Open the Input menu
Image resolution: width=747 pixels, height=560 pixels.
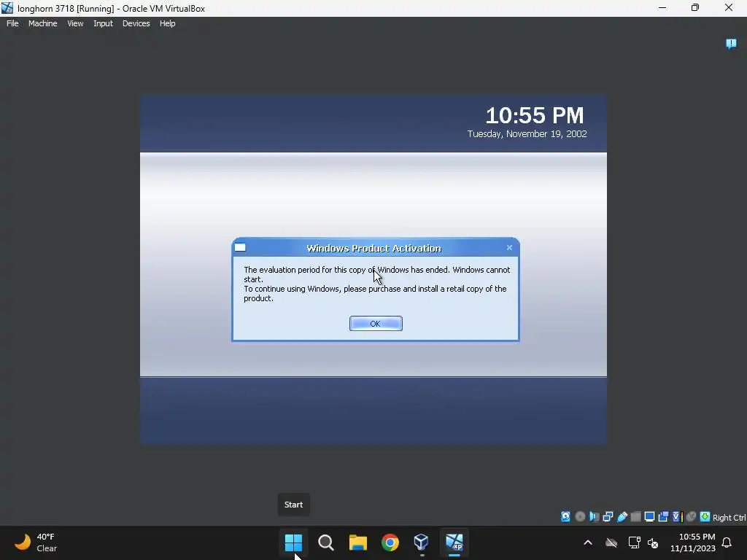point(103,23)
